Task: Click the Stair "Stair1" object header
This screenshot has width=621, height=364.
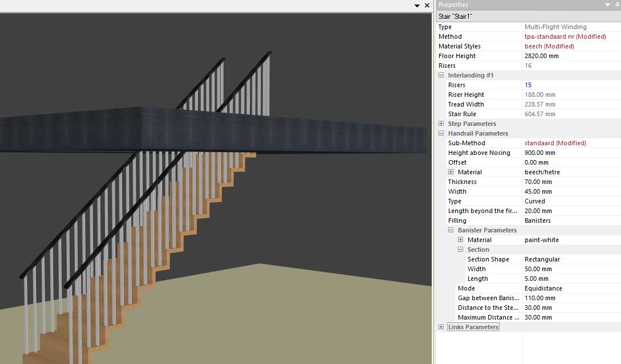Action: click(x=528, y=16)
